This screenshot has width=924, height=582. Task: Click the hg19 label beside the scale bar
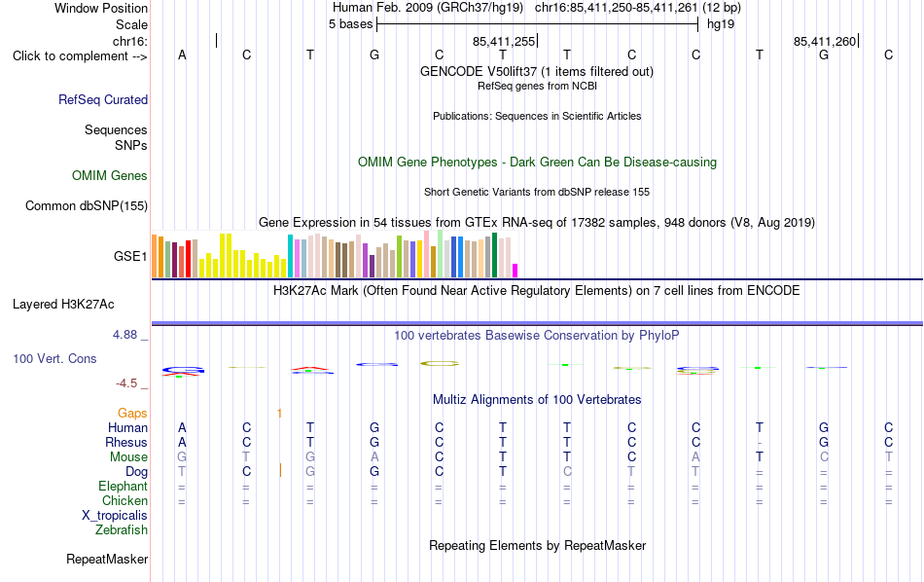coord(721,24)
